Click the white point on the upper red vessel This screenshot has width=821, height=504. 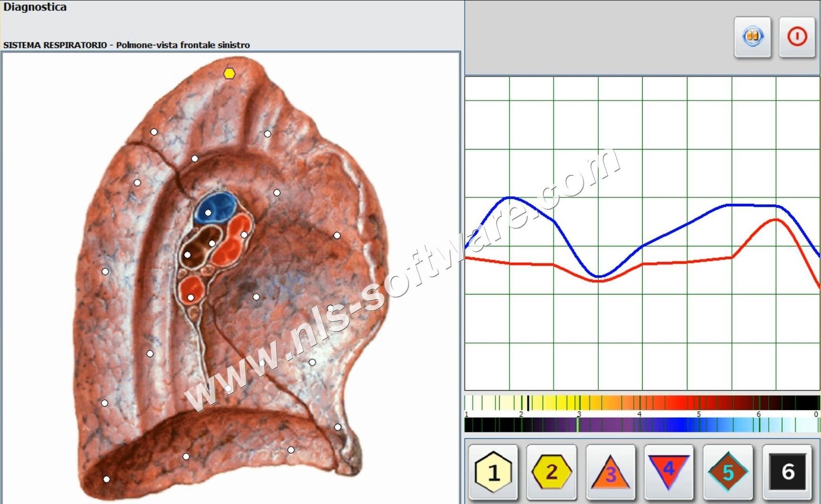click(244, 235)
